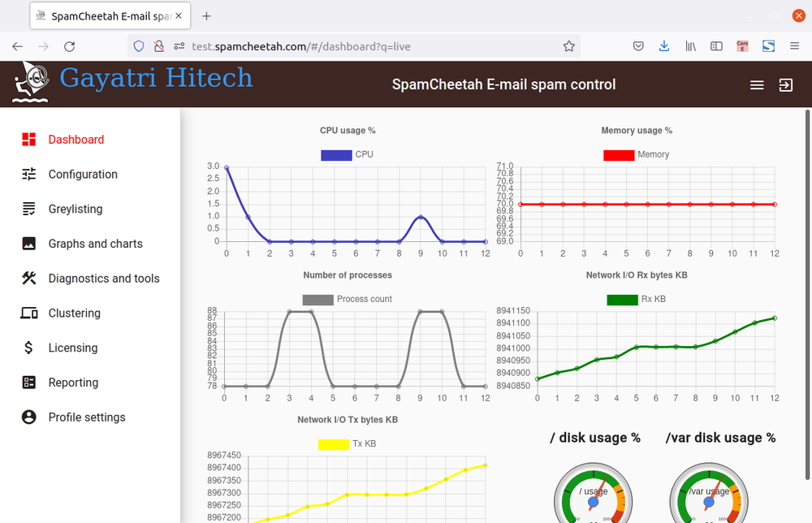Toggle the CPU legend blue swatch

click(337, 155)
